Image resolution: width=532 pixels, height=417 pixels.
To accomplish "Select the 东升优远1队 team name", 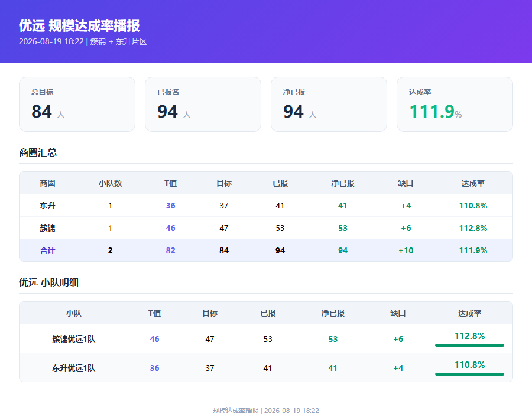I will point(74,368).
